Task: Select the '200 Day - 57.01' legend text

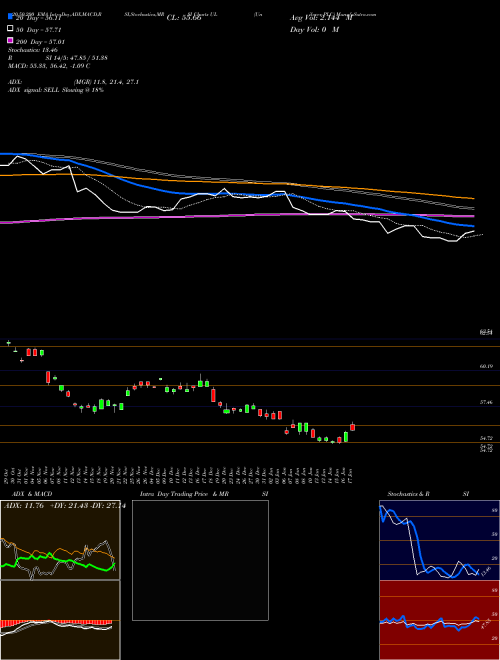Action: pyautogui.click(x=40, y=42)
